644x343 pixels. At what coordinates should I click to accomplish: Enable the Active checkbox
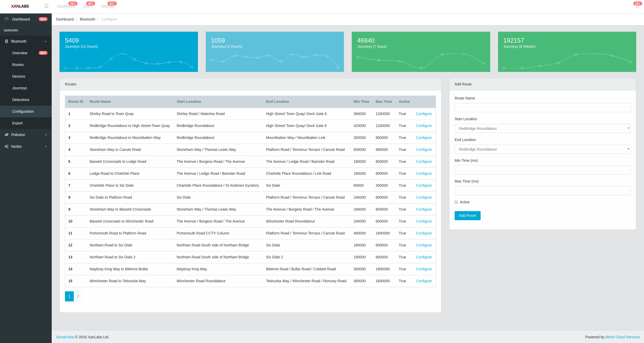[x=456, y=202]
